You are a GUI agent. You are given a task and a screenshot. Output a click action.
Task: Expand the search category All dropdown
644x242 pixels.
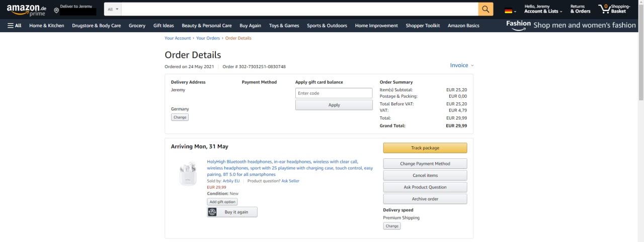pyautogui.click(x=113, y=9)
